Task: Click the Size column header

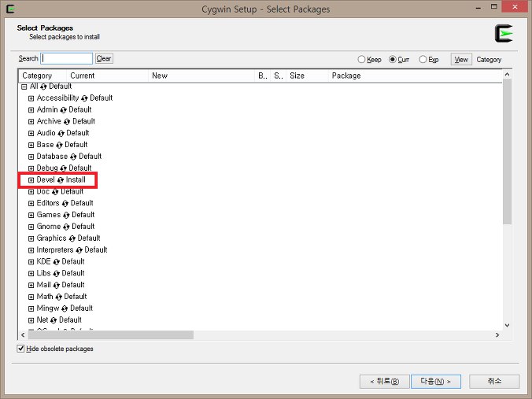Action: click(x=308, y=76)
